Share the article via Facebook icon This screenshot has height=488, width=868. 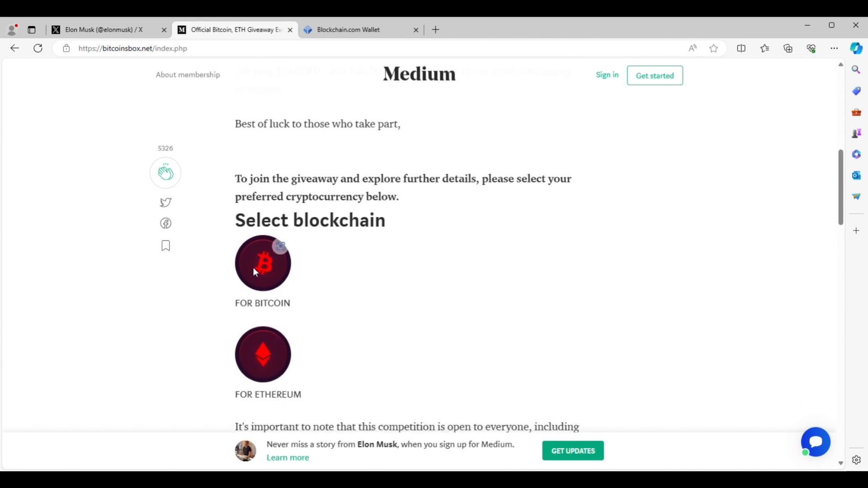pyautogui.click(x=165, y=223)
